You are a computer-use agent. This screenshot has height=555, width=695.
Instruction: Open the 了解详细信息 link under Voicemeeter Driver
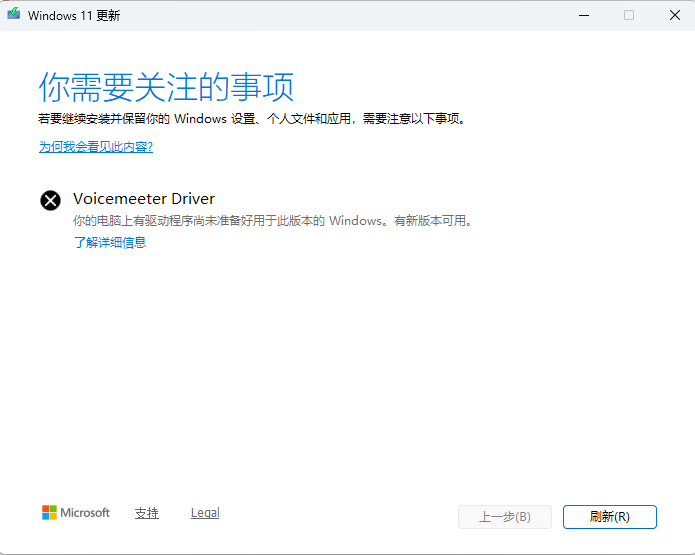110,242
